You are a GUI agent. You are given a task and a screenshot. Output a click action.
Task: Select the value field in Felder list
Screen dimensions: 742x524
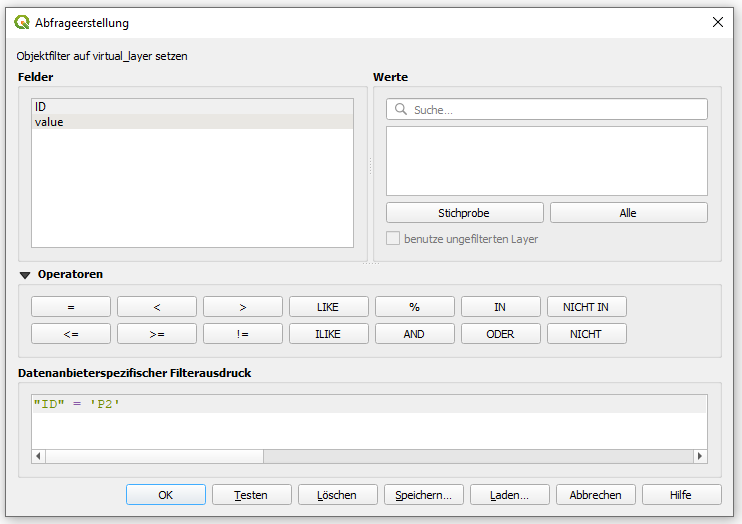click(x=192, y=122)
